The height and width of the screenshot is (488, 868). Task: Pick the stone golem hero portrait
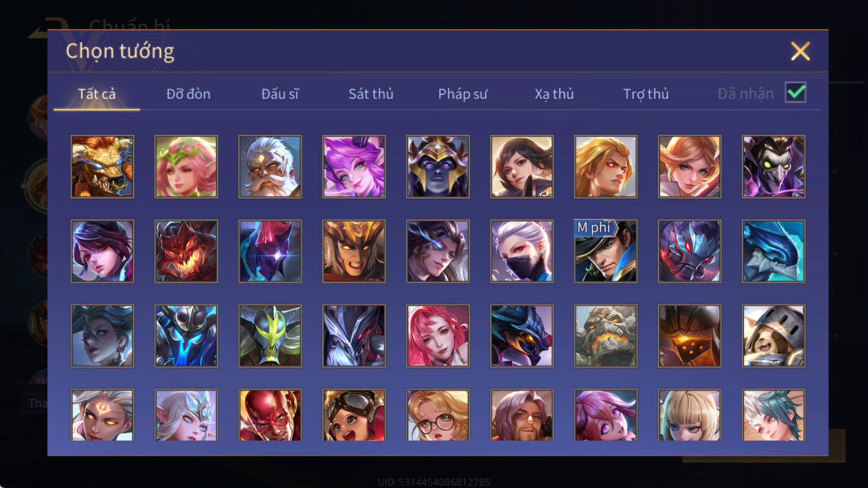[x=606, y=335]
